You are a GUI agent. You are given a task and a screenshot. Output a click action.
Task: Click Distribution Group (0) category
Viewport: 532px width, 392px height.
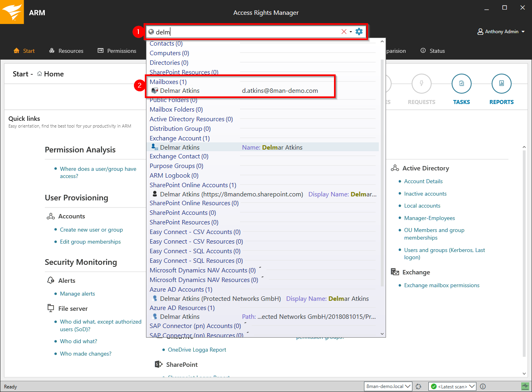[x=180, y=128]
